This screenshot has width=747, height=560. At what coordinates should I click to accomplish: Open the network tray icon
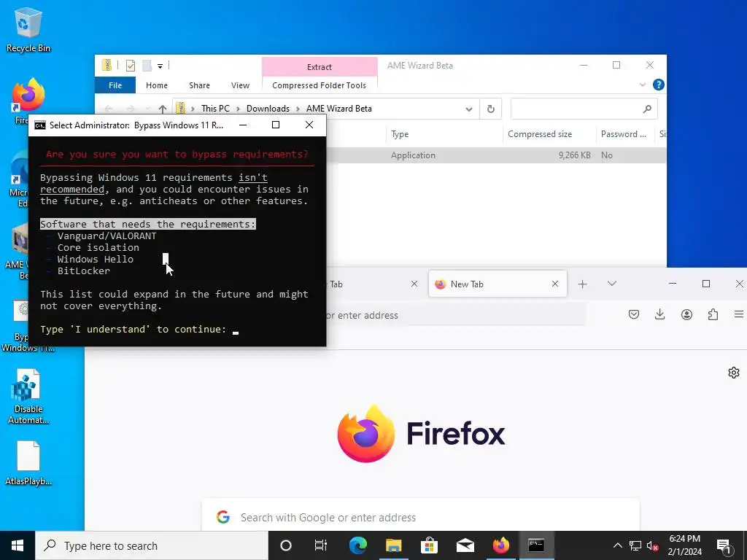[x=635, y=545]
